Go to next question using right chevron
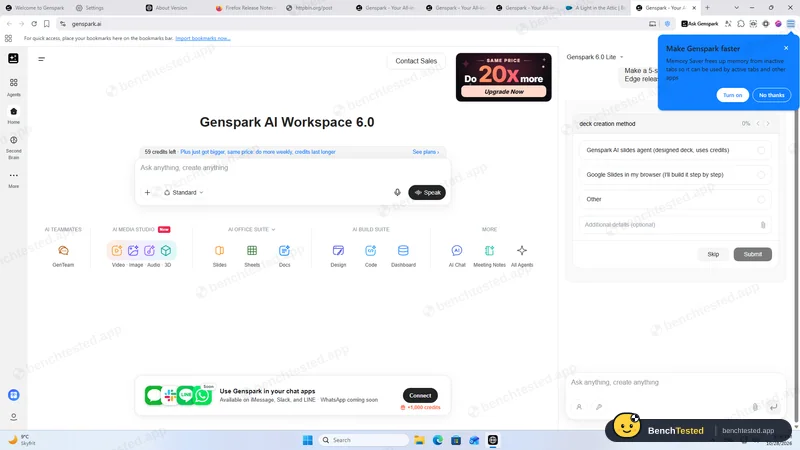The image size is (800, 450). click(768, 123)
